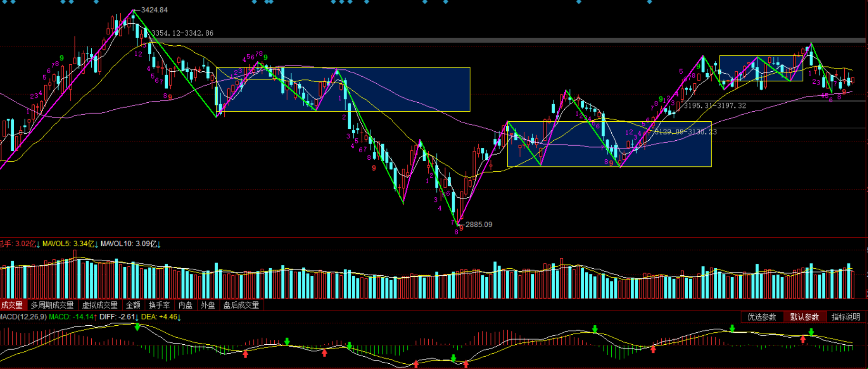Viewport: 868px width, 369px height.
Task: Click the 2885.09 low price label
Action: pyautogui.click(x=479, y=224)
